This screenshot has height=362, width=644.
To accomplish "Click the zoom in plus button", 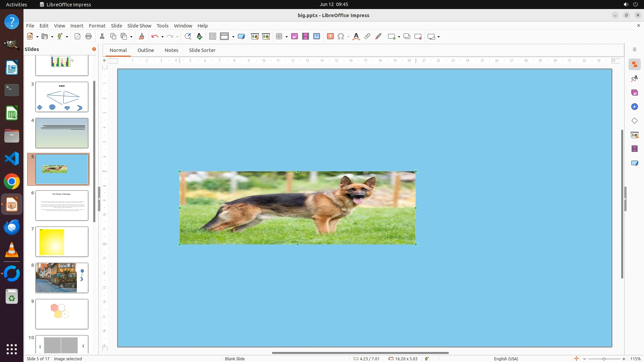I will pos(624,359).
